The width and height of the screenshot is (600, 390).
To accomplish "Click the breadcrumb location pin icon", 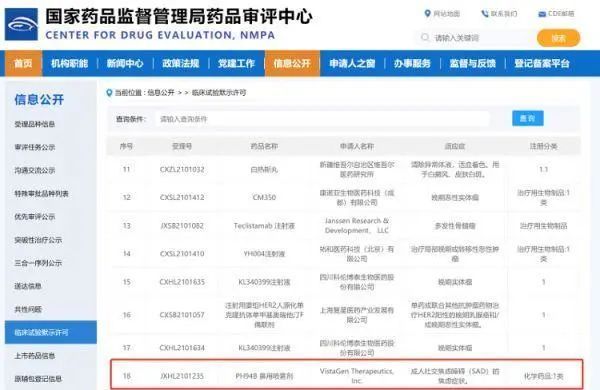I will (109, 93).
